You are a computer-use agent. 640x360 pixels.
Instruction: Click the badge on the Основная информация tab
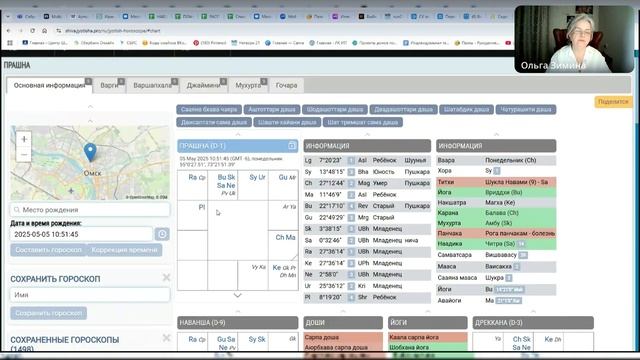[88, 81]
